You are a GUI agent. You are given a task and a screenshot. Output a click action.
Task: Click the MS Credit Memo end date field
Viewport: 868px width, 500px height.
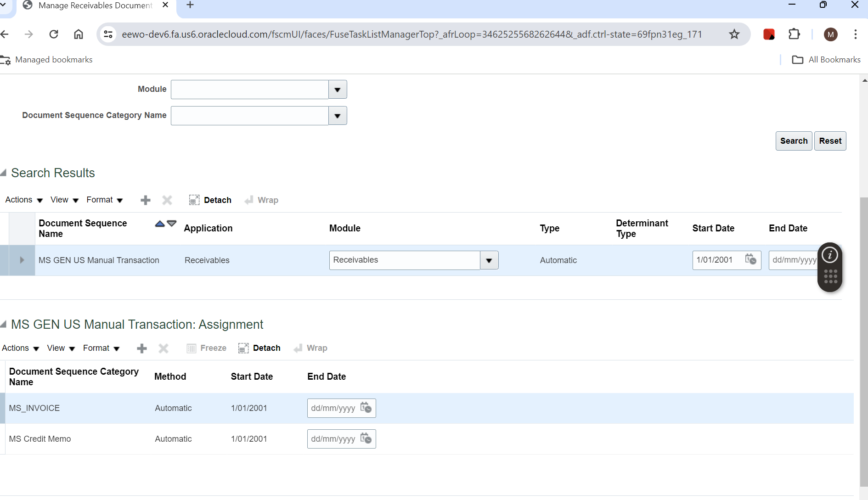pyautogui.click(x=338, y=438)
